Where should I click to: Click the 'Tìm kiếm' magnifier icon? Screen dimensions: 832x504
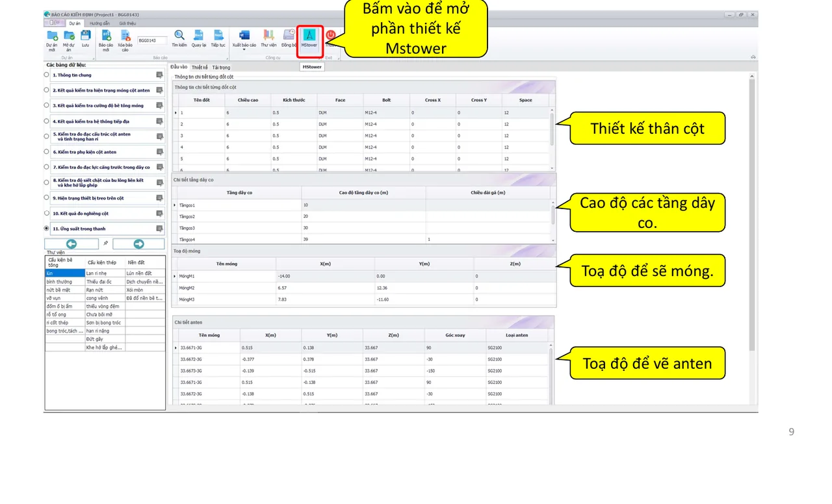pyautogui.click(x=179, y=35)
